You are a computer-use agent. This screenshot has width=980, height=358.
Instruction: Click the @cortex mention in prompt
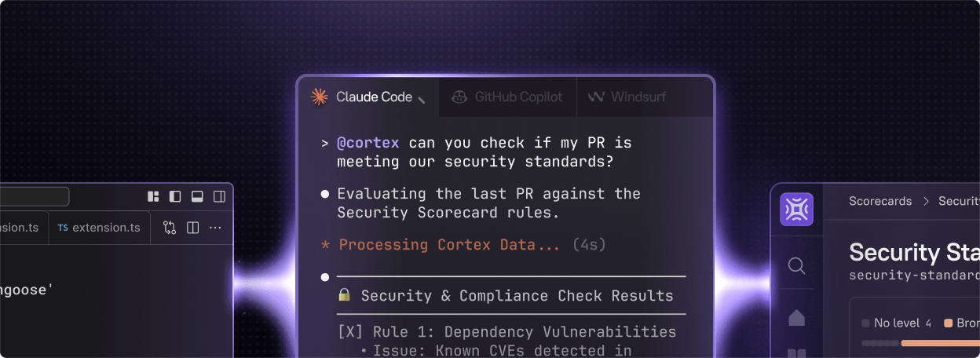click(x=367, y=143)
